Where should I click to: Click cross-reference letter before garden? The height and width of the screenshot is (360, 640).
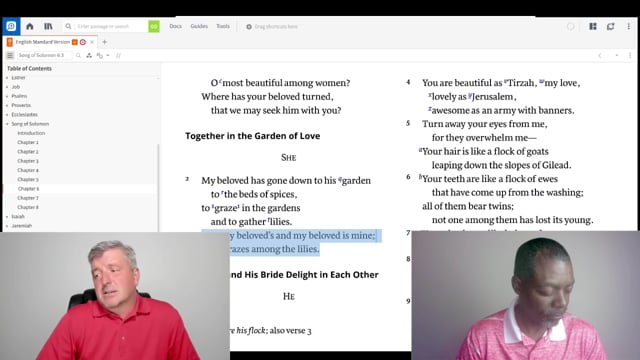tap(340, 179)
